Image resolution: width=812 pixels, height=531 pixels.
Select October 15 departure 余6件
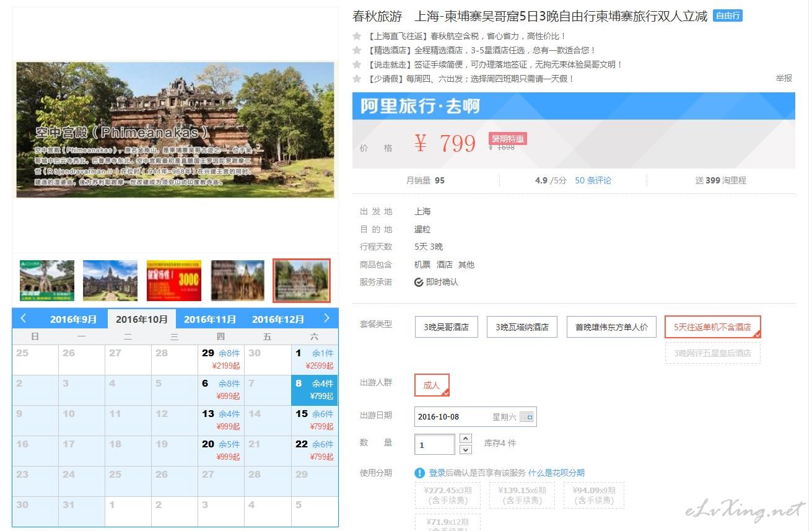pyautogui.click(x=315, y=420)
